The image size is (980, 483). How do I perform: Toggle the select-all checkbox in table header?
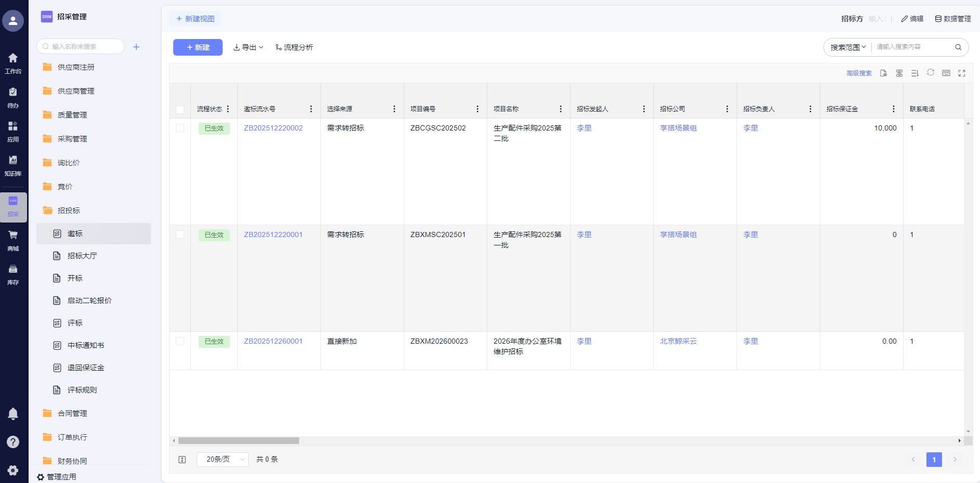[x=180, y=109]
